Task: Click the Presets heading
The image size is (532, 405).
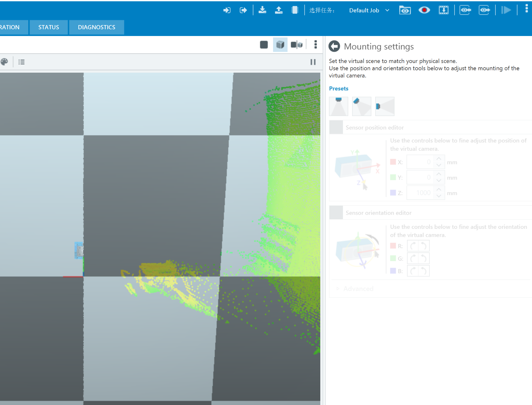Action: 339,88
